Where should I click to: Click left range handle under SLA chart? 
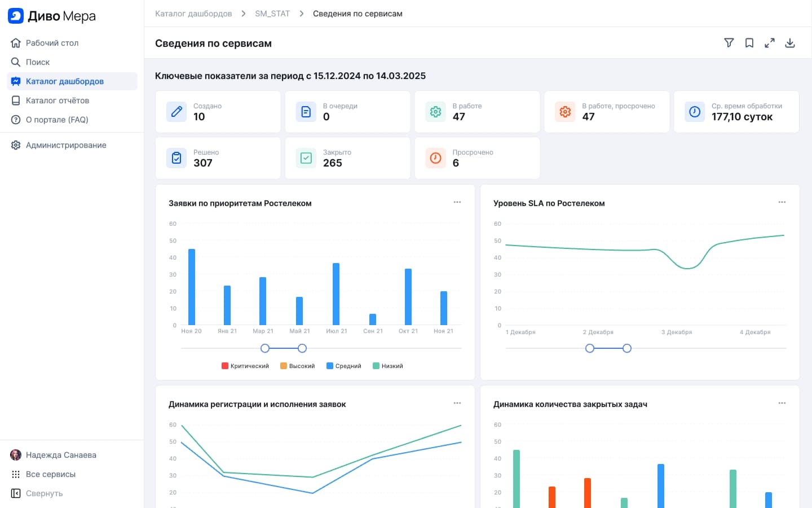[590, 348]
